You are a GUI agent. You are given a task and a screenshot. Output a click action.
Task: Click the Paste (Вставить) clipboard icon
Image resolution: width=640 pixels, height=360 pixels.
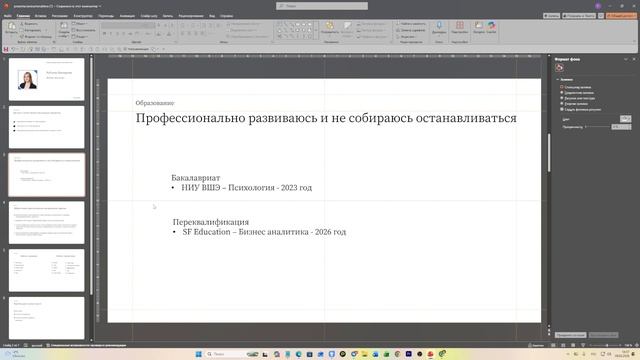(11, 26)
